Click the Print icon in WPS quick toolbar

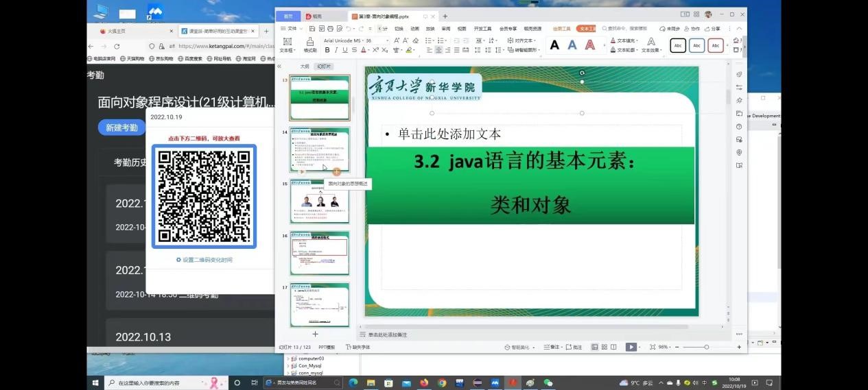pos(330,29)
